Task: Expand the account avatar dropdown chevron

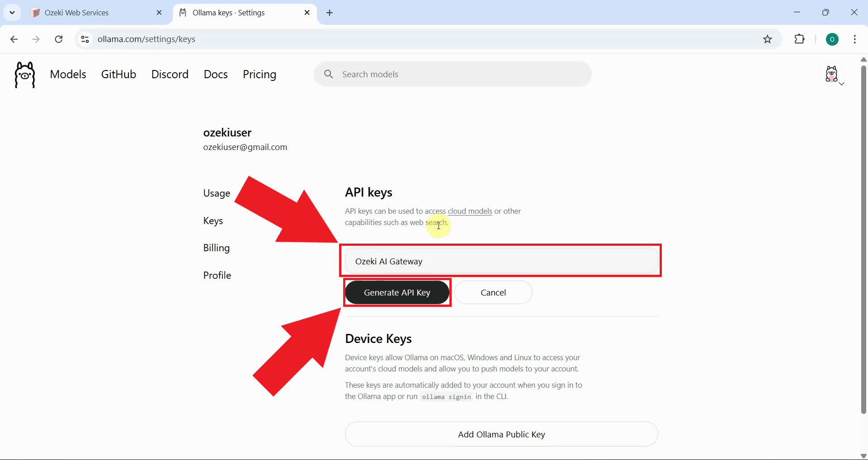Action: tap(842, 83)
